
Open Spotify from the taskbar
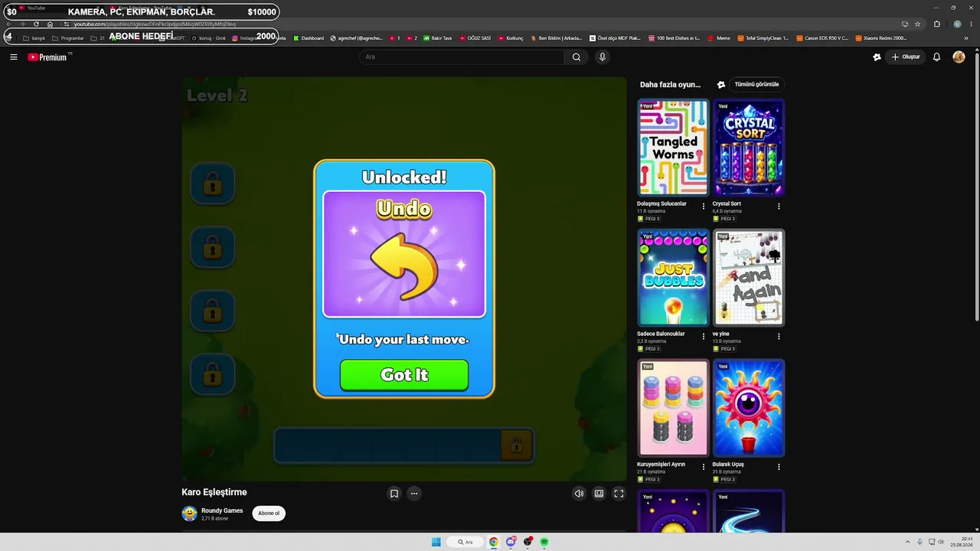[x=544, y=542]
